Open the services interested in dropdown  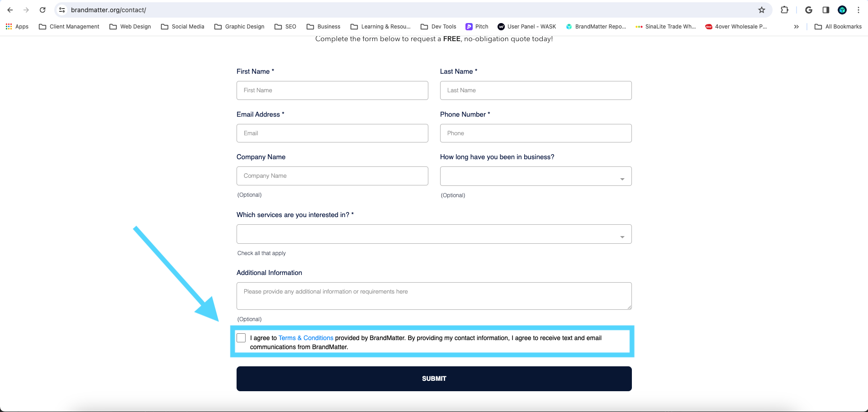pyautogui.click(x=434, y=234)
